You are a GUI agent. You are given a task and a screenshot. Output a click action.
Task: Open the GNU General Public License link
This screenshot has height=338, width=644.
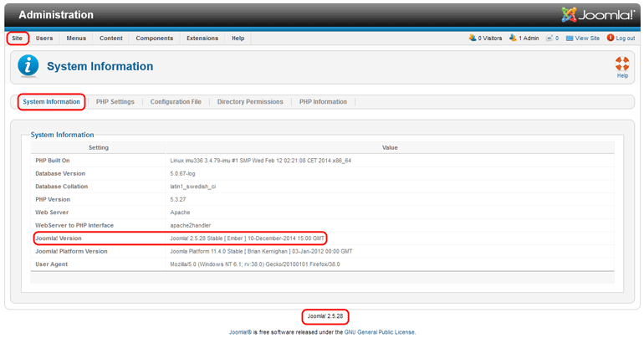point(380,332)
